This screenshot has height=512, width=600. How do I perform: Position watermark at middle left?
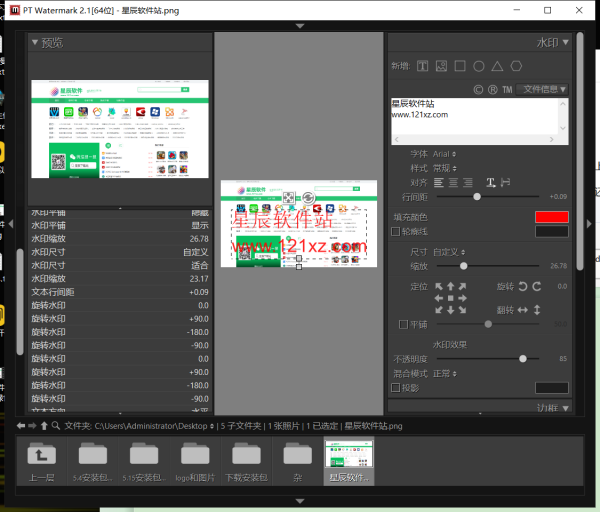click(439, 298)
